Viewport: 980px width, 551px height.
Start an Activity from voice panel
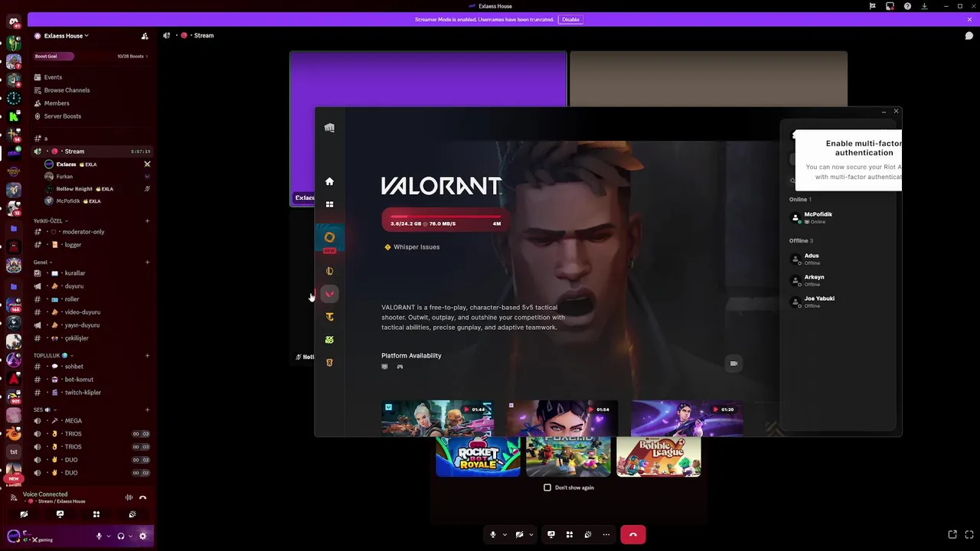tap(96, 514)
